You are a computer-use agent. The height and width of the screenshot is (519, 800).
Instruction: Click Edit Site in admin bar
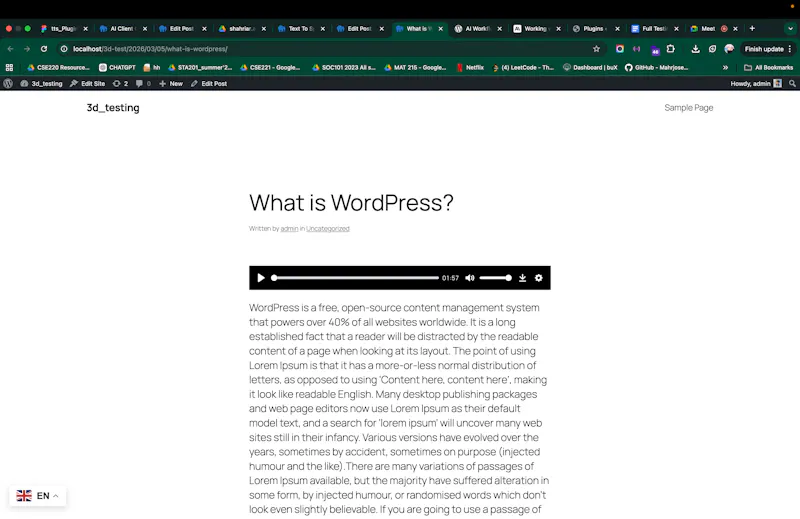pos(87,84)
